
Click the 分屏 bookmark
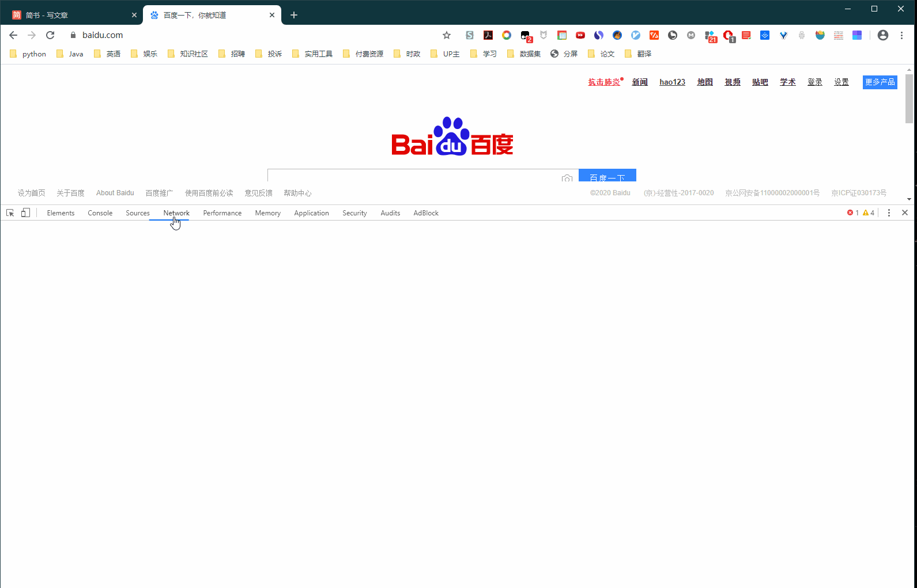pyautogui.click(x=564, y=54)
